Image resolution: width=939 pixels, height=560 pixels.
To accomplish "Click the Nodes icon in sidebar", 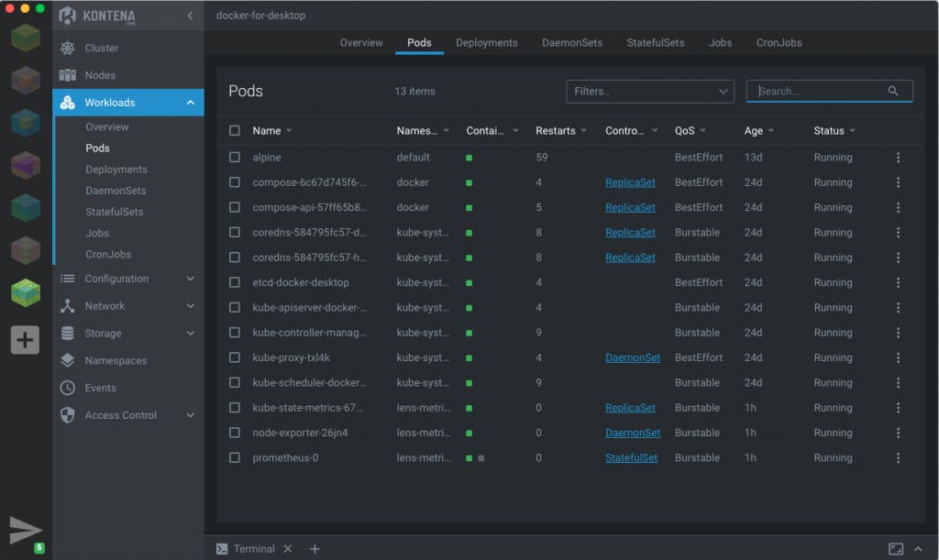I will tap(67, 75).
